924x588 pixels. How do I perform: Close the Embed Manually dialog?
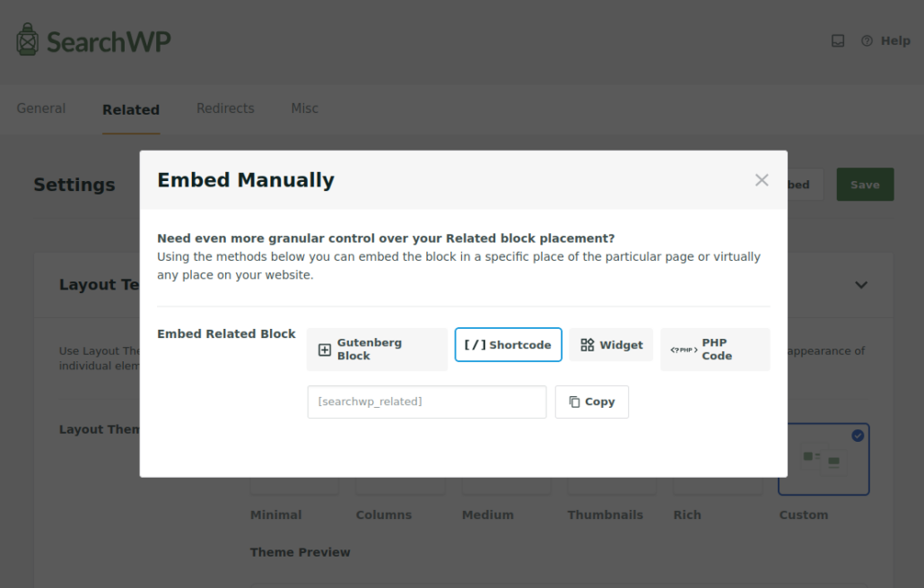pos(762,180)
